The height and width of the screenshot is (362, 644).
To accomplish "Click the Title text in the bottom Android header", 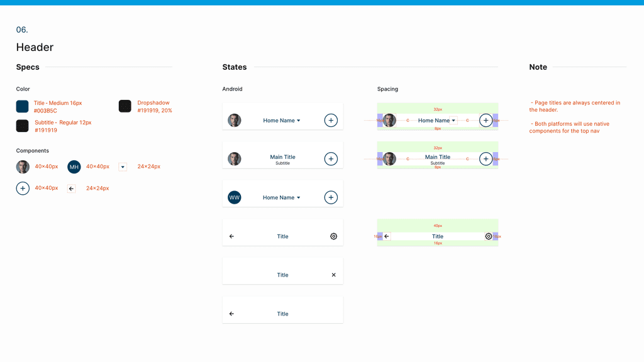I will point(282,314).
